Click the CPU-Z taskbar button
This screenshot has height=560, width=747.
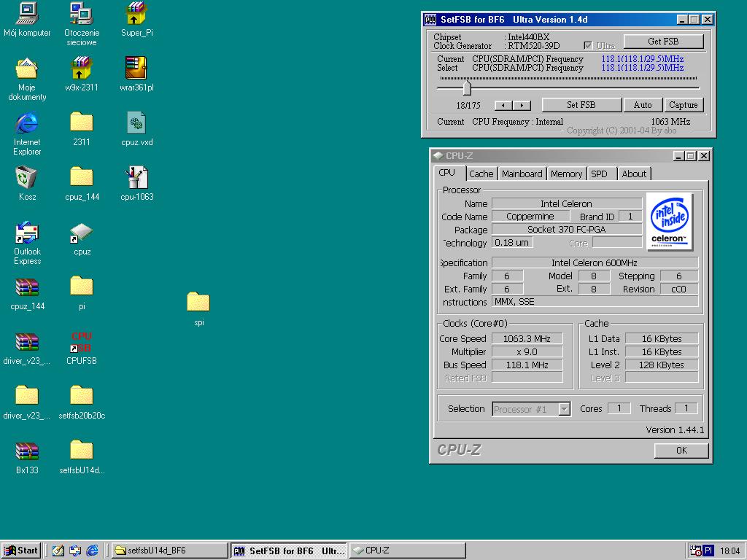click(407, 551)
